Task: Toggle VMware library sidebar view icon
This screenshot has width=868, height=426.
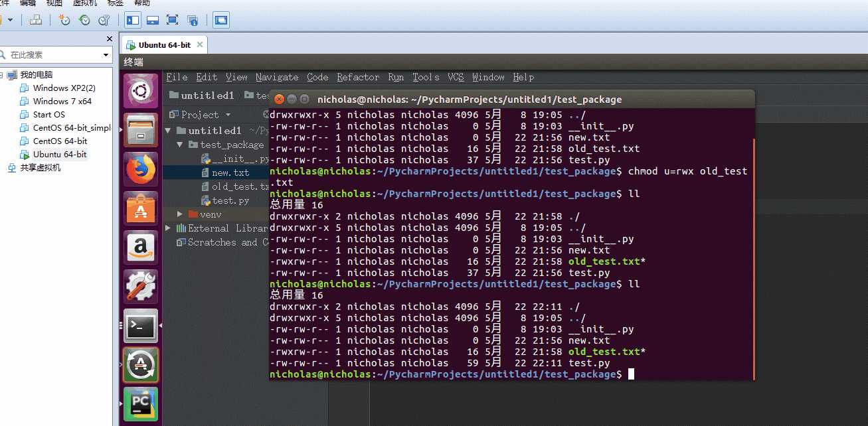Action: point(133,20)
